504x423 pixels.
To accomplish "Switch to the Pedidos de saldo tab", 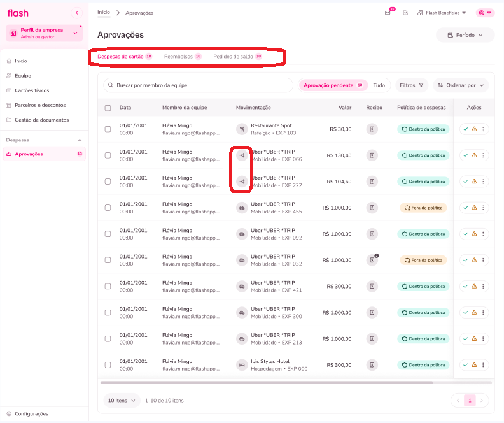I will [x=237, y=57].
